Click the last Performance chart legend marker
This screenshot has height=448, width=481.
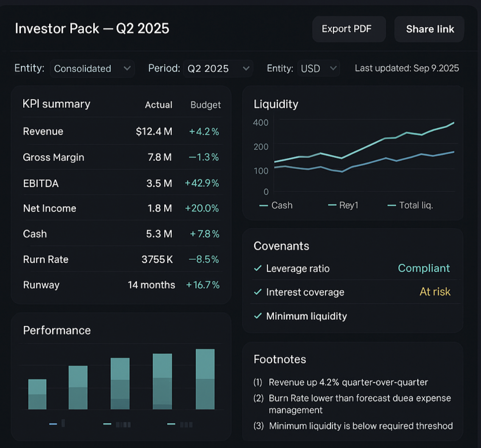click(x=171, y=424)
